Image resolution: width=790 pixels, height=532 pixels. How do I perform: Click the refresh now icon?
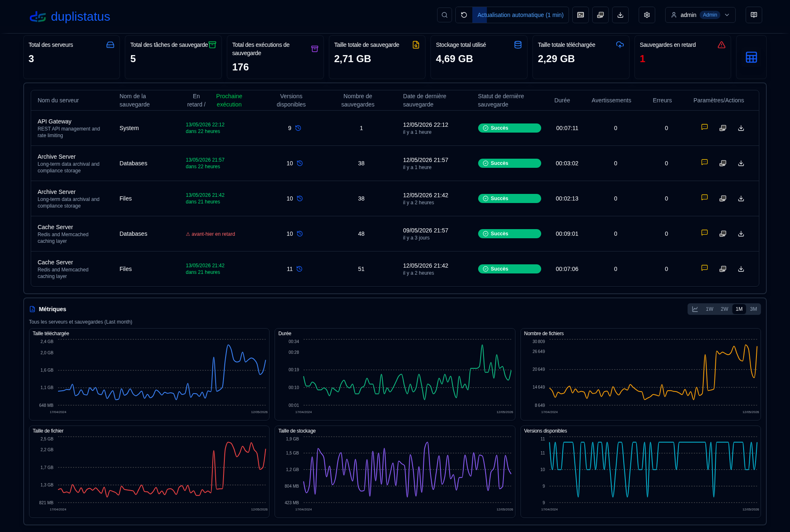[464, 15]
